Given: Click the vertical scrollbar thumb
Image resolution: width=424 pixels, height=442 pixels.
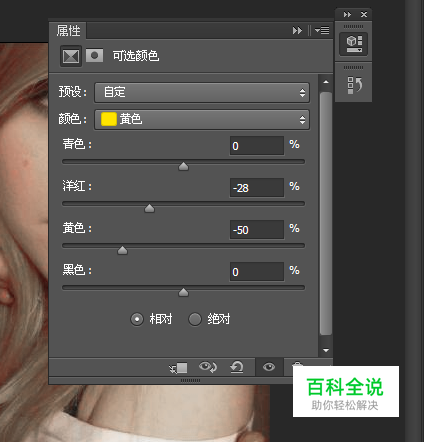Looking at the screenshot, I should coord(326,213).
